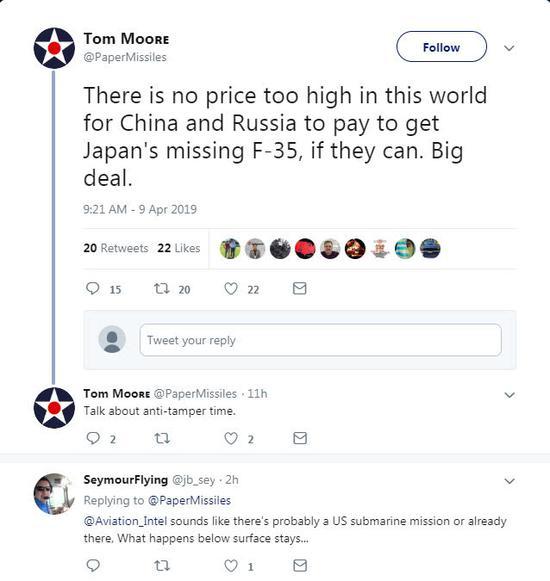Open dropdown chevron next to Follow button
550x581 pixels.
510,48
